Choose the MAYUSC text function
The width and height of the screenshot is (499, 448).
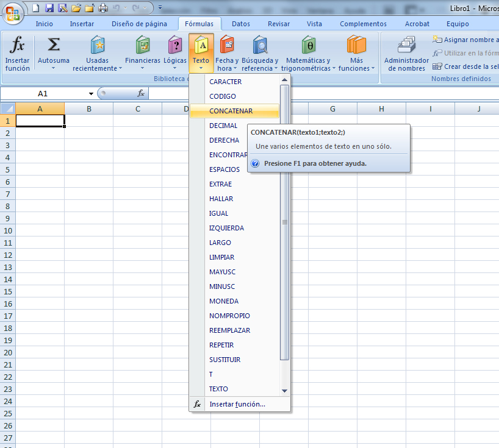tap(222, 272)
